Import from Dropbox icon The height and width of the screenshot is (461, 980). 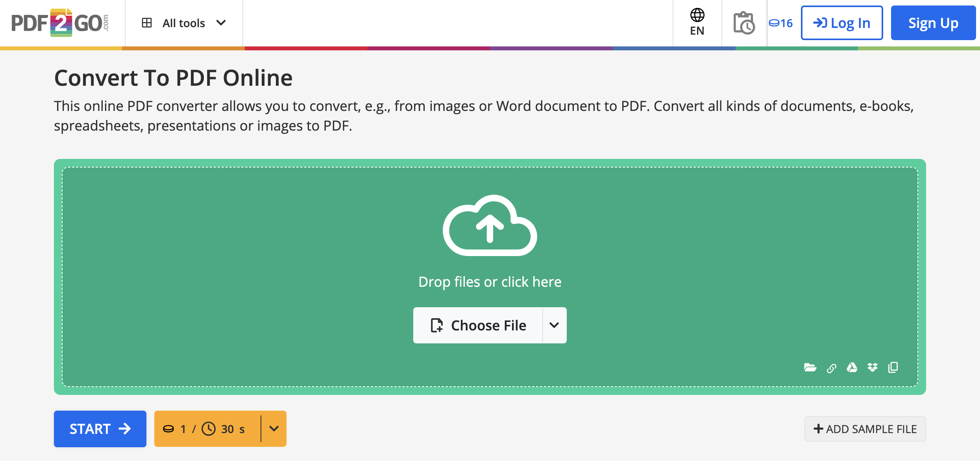[x=873, y=367]
